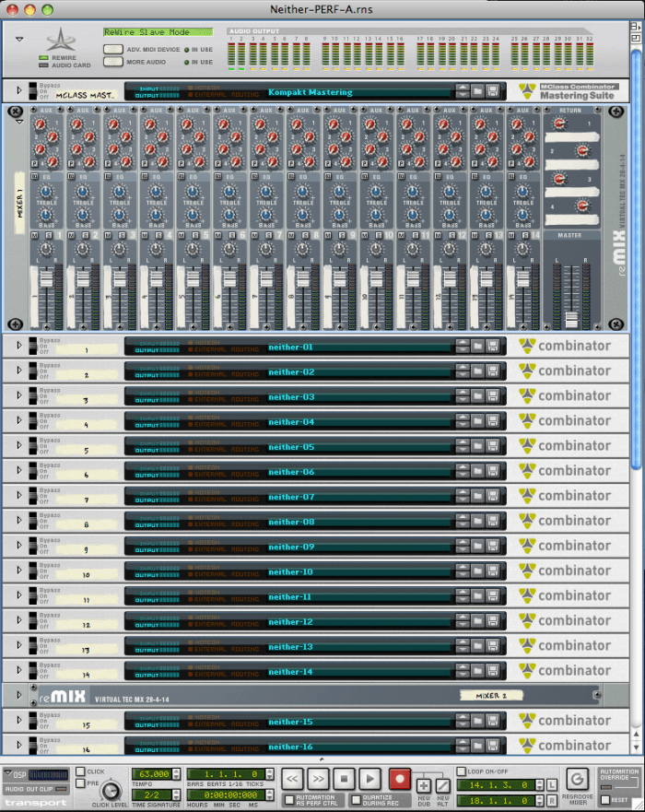Enable Quantize During Rec checkbox
Screen dimensions: 645x812
(357, 798)
